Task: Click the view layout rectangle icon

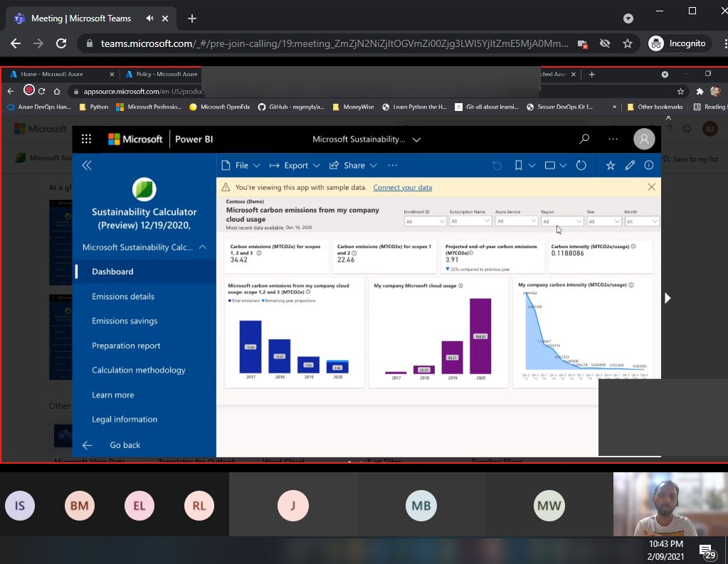Action: tap(549, 165)
